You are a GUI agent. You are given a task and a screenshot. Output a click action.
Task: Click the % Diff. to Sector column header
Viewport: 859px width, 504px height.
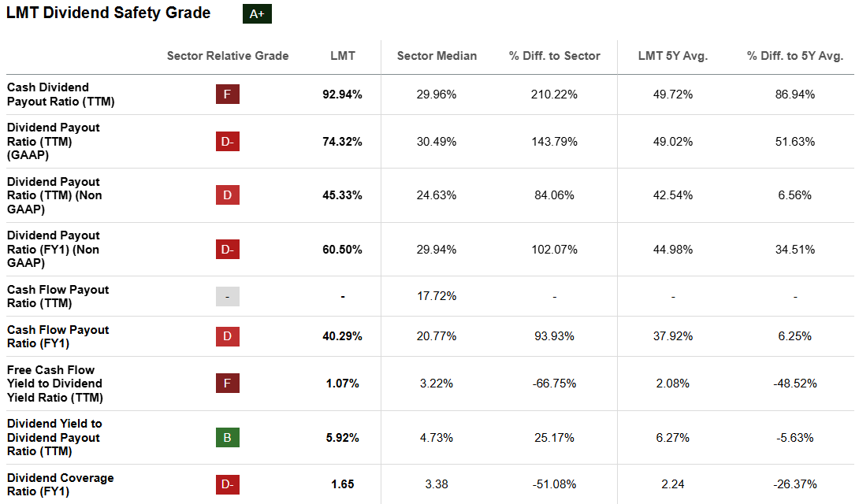tap(555, 56)
